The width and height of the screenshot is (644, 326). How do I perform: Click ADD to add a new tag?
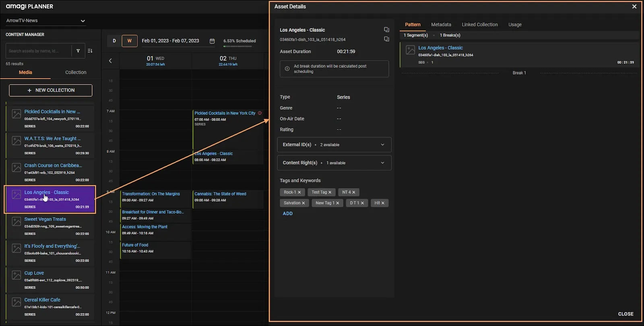pyautogui.click(x=287, y=214)
